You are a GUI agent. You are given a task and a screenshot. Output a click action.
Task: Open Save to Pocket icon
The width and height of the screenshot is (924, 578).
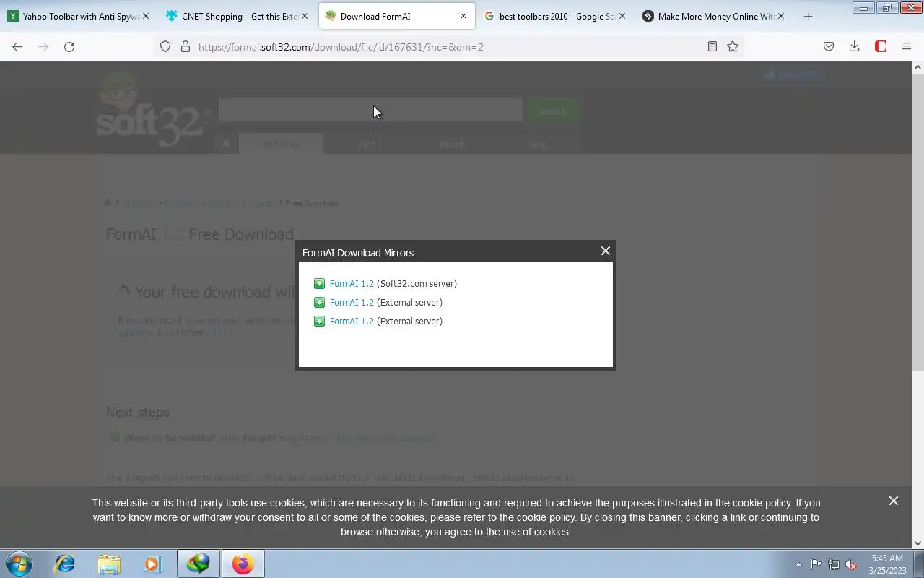click(829, 46)
